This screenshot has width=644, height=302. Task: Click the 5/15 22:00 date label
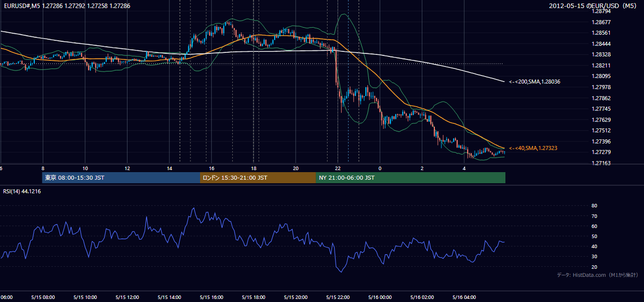[338, 297]
